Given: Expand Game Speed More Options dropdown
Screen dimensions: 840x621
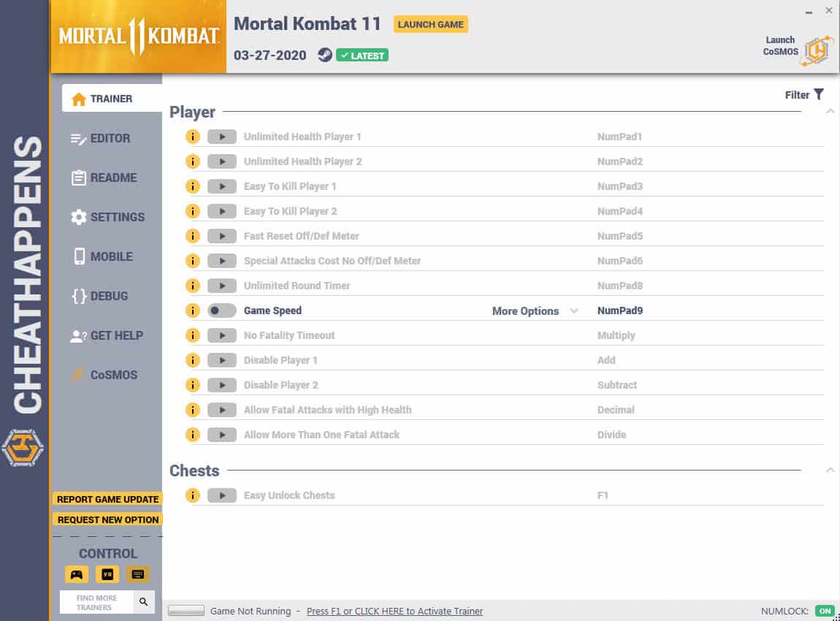Looking at the screenshot, I should coord(535,310).
